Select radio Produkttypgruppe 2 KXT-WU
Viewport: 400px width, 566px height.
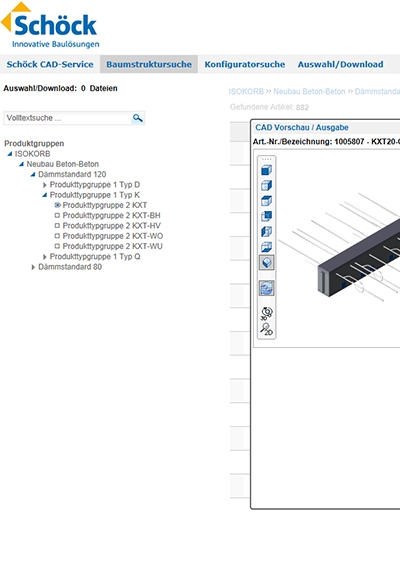pyautogui.click(x=57, y=246)
